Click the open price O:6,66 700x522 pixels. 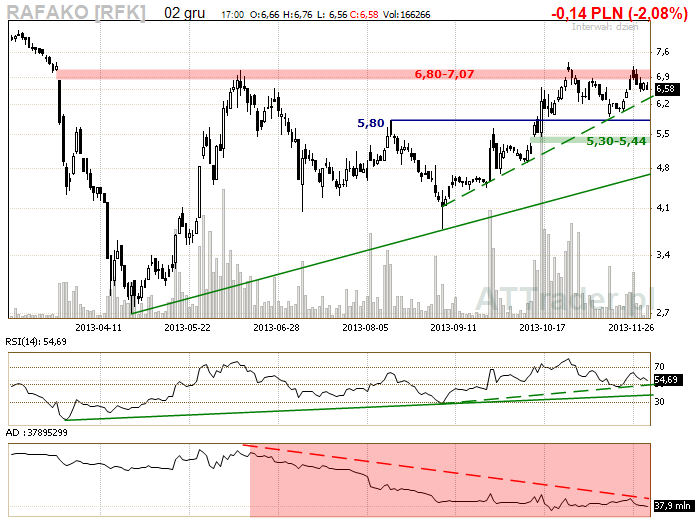264,15
